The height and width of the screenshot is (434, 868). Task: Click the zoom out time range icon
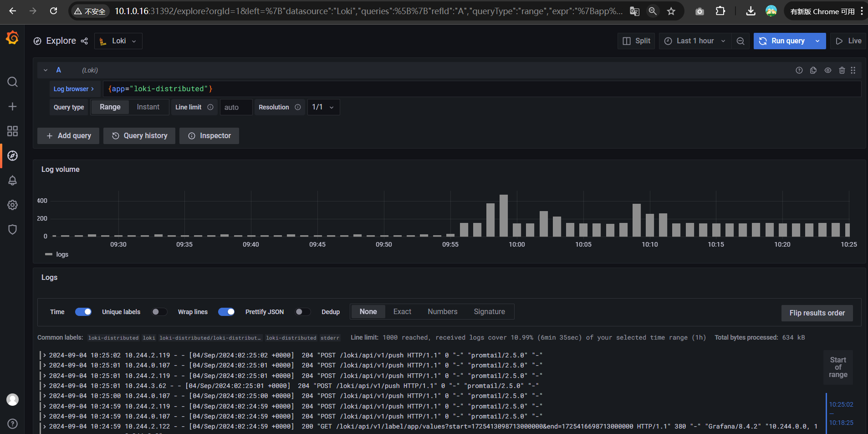pyautogui.click(x=740, y=41)
